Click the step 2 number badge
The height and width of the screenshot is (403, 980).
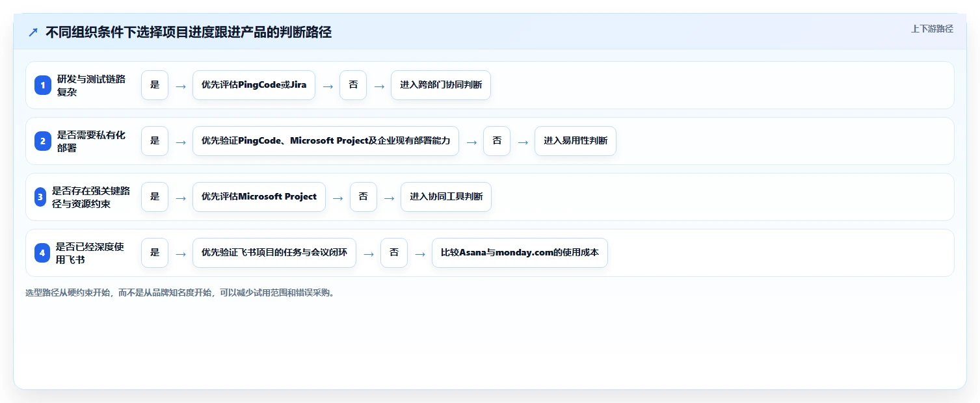tap(43, 141)
